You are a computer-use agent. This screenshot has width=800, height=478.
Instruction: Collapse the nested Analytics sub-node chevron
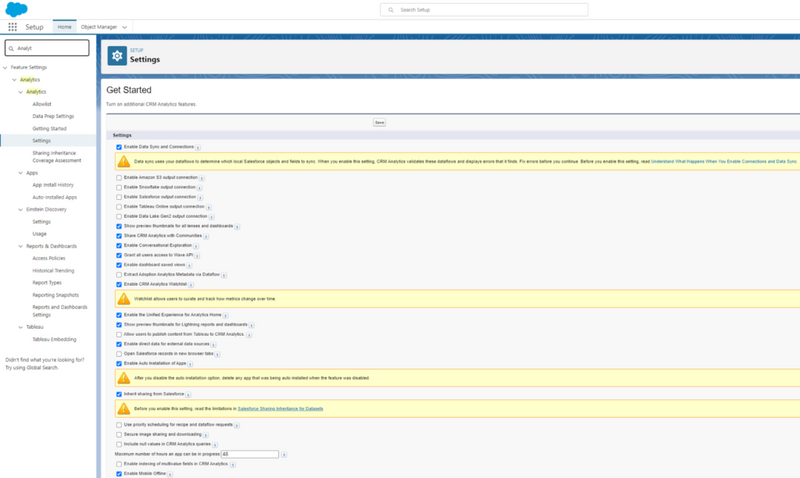click(20, 92)
